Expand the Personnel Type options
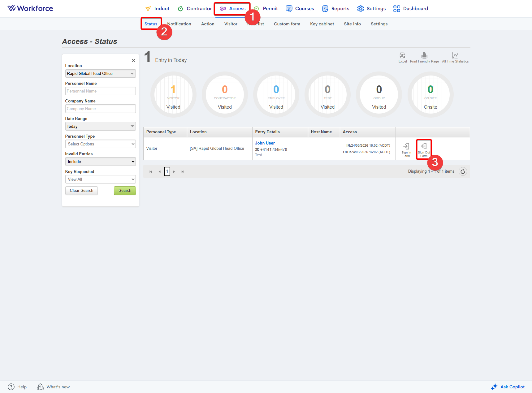Image resolution: width=532 pixels, height=393 pixels. (x=100, y=144)
